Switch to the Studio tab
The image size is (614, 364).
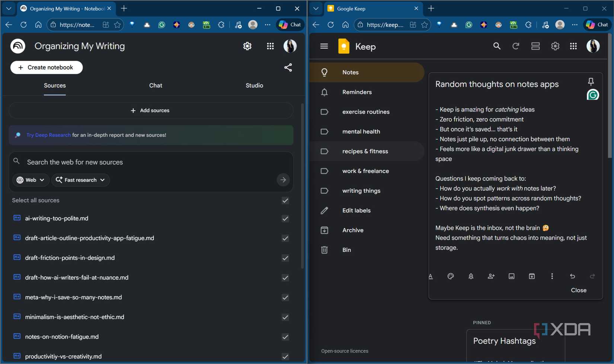pos(254,86)
